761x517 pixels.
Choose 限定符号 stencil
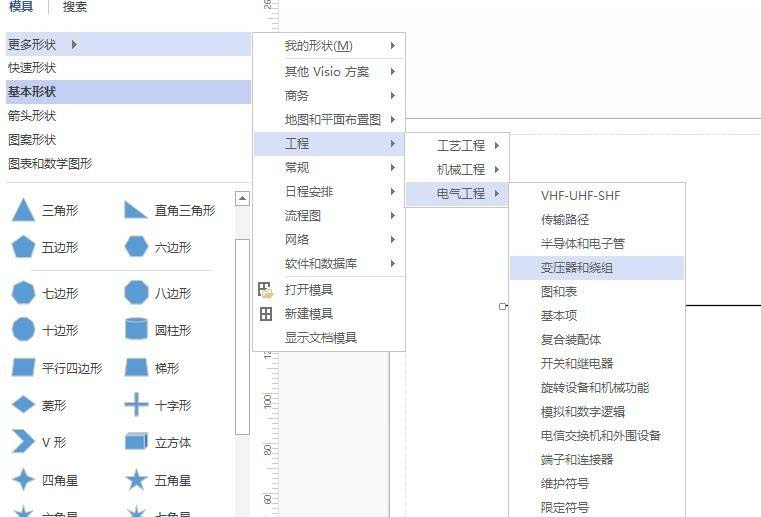point(597,508)
